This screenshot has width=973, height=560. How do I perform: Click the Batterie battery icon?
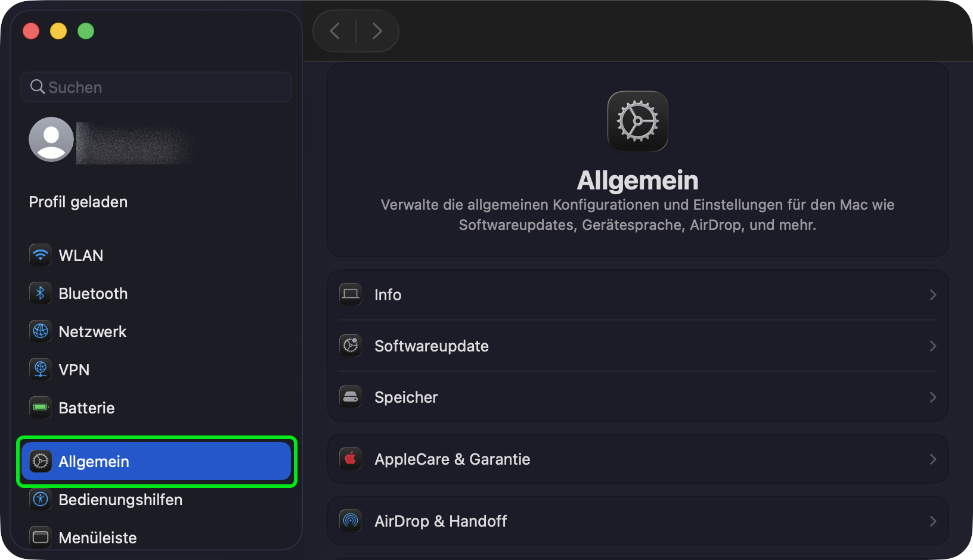pyautogui.click(x=41, y=407)
